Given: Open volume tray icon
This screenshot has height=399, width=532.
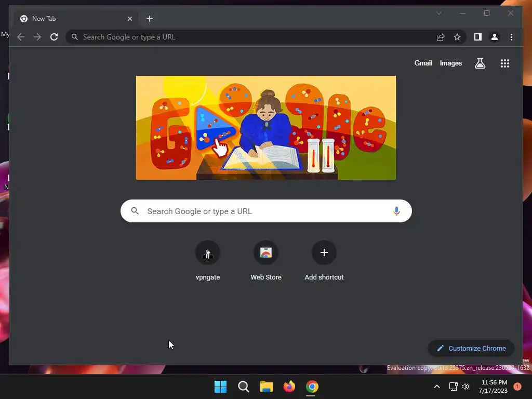Looking at the screenshot, I should [x=465, y=387].
